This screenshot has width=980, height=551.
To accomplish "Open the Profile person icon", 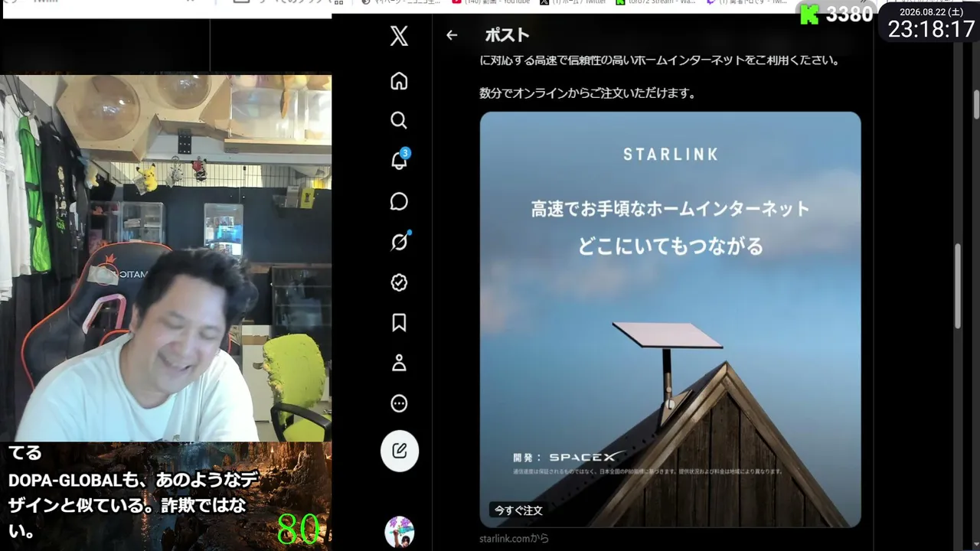I will pos(399,364).
